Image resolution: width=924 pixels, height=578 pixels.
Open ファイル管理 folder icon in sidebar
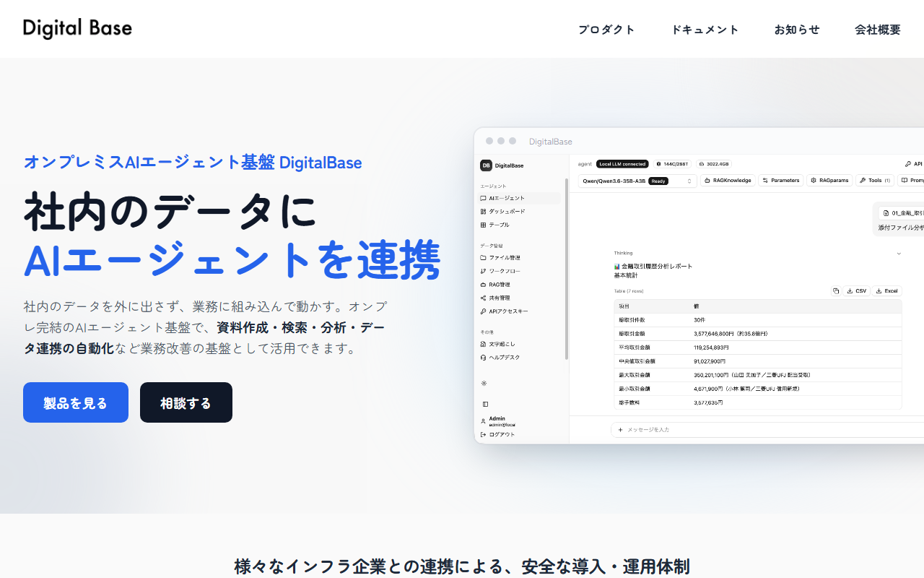483,258
